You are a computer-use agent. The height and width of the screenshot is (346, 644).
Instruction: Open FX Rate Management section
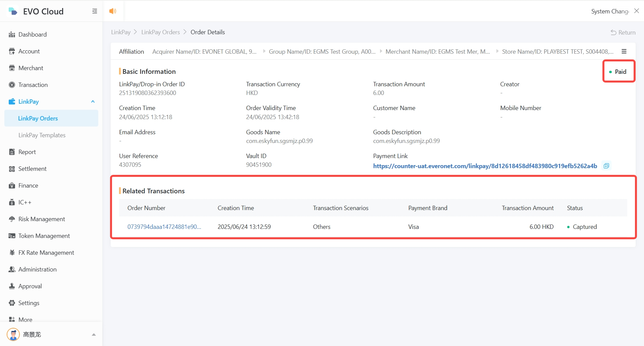coord(46,253)
